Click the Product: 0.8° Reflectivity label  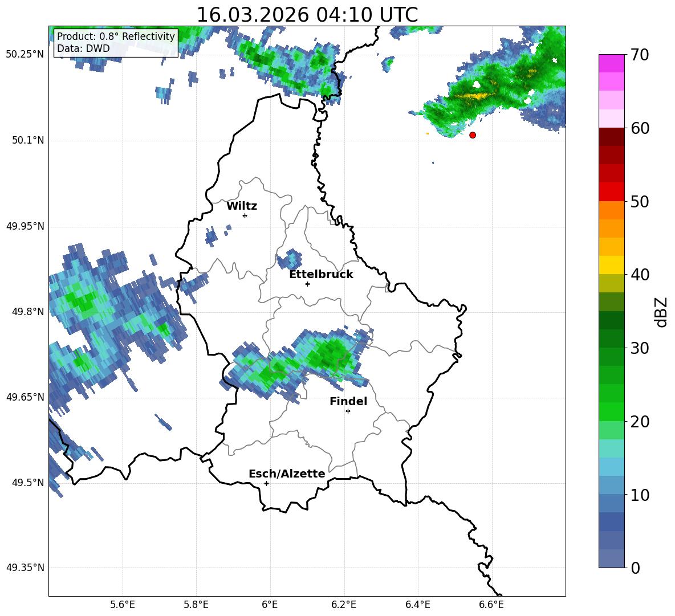[x=116, y=36]
